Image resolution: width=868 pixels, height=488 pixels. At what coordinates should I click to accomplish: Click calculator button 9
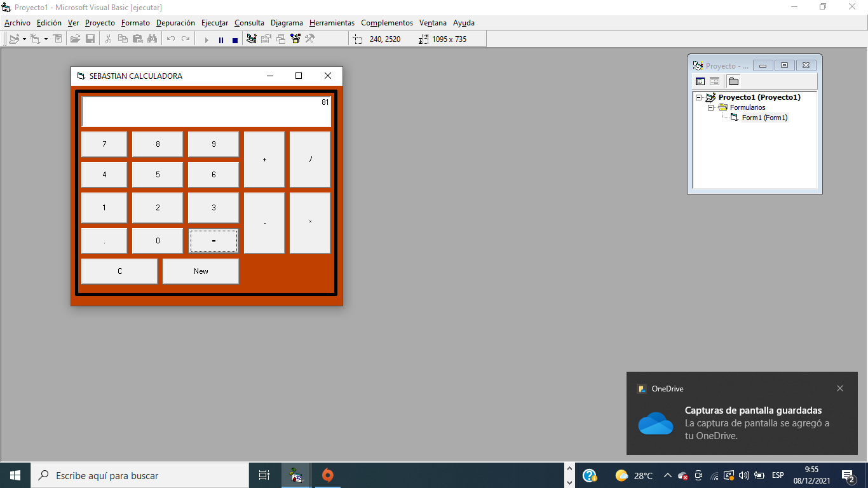pos(214,144)
